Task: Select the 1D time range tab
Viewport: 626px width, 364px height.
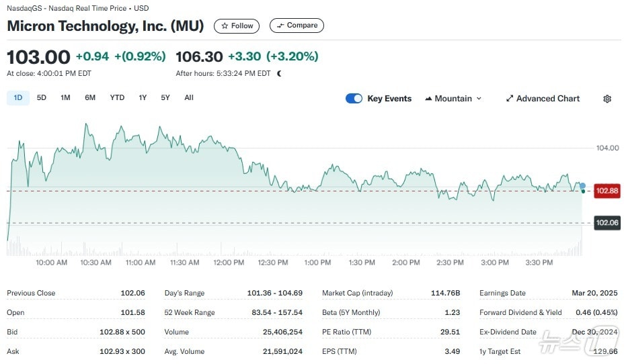Action: pos(18,98)
